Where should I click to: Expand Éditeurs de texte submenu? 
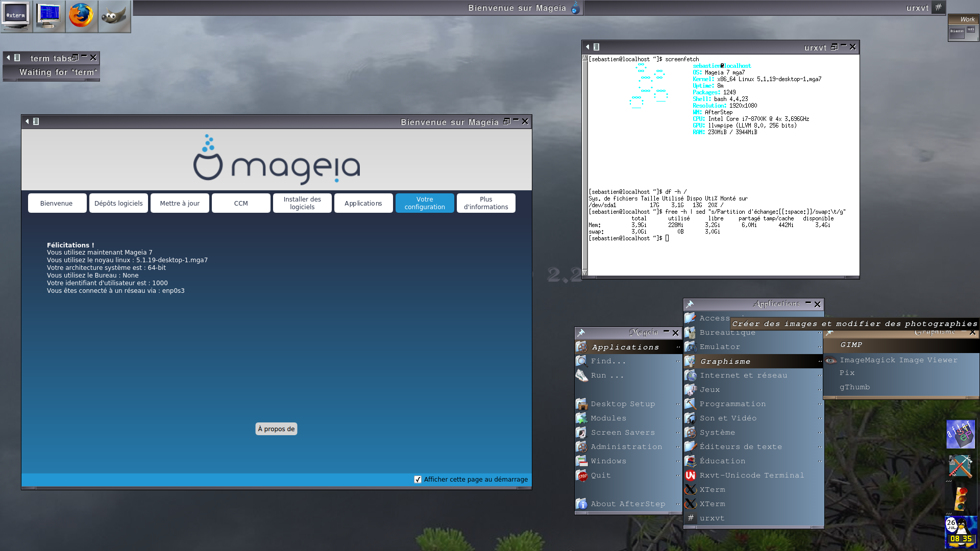[x=820, y=447]
